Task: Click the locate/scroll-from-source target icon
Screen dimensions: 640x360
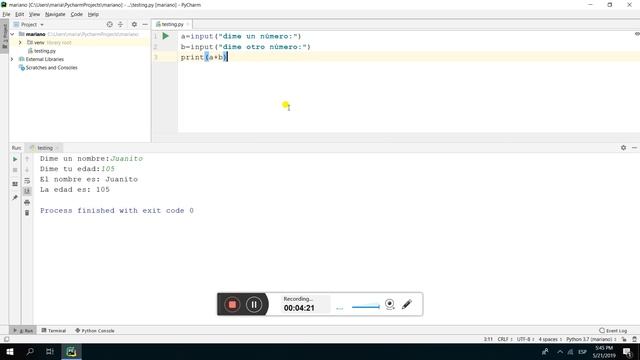Action: click(x=109, y=24)
